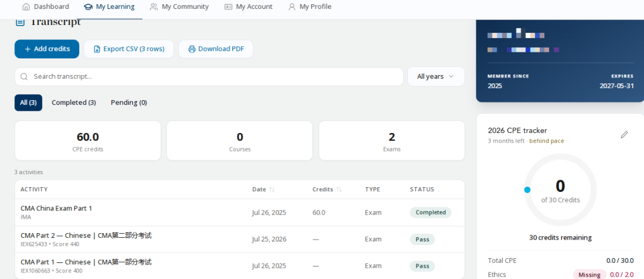Click the ACTIVITY column header

pyautogui.click(x=34, y=190)
